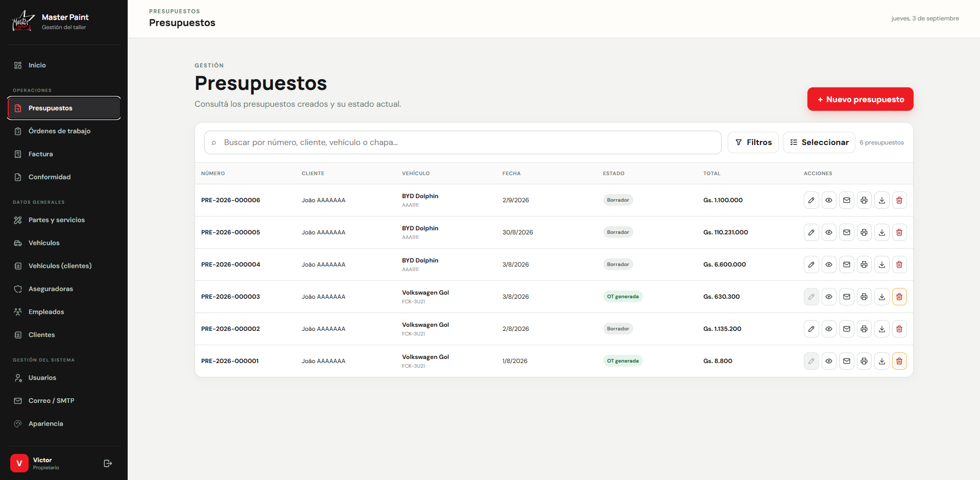Email budget PRE-2026-000002 with envelope icon
The height and width of the screenshot is (480, 980).
pos(846,329)
